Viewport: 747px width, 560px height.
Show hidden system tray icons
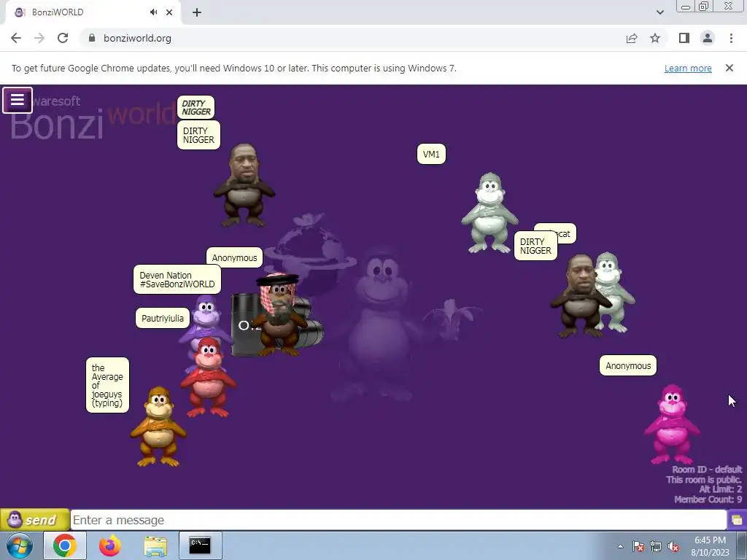click(x=620, y=546)
